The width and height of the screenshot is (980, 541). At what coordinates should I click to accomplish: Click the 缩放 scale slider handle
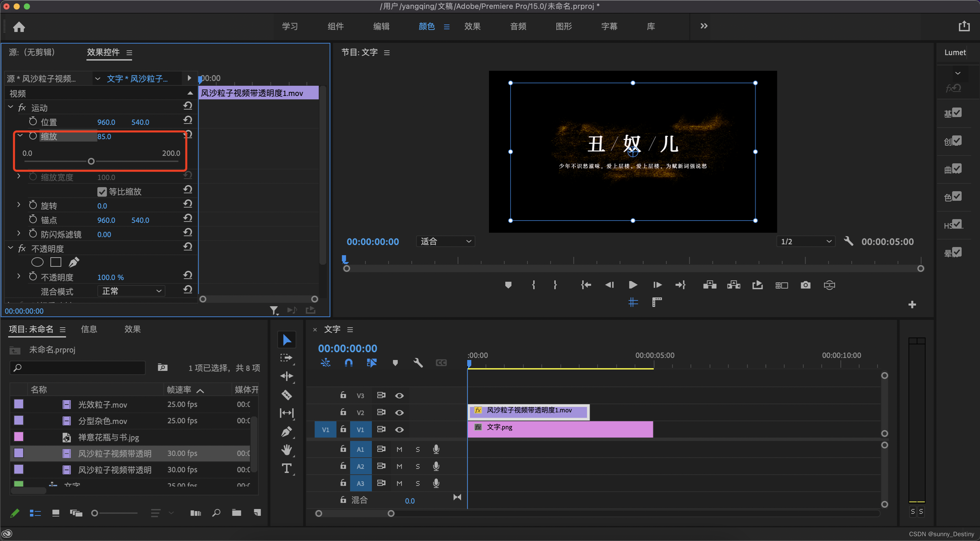[91, 161]
